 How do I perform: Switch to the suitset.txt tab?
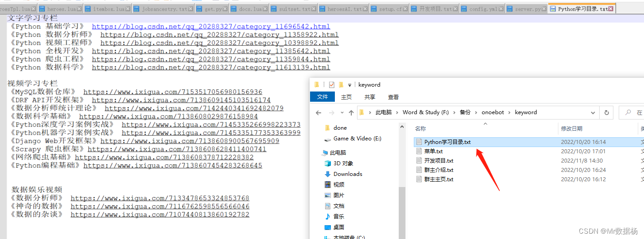[x=294, y=9]
